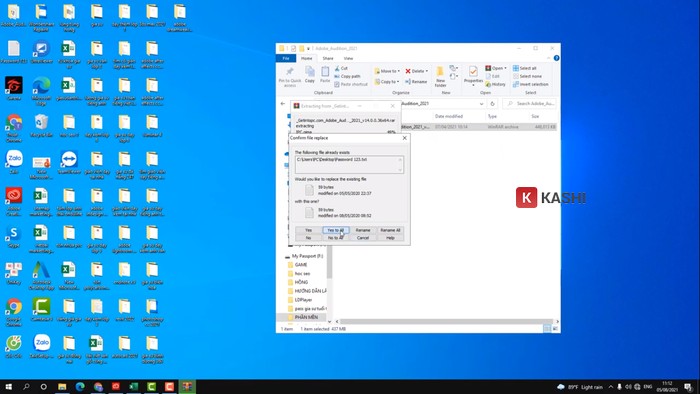Screen dimensions: 700x394
Task: Click No to All button
Action: [335, 238]
